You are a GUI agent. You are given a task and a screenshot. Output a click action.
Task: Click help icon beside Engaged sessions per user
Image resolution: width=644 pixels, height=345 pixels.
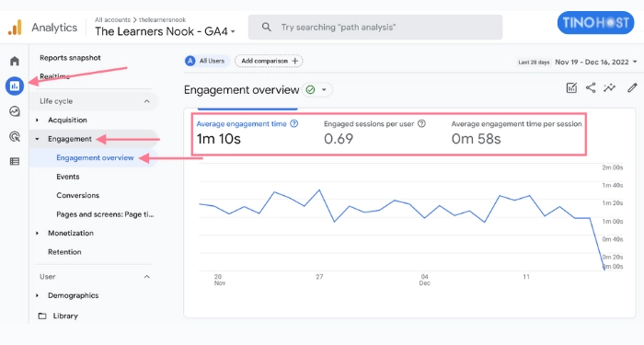tap(421, 123)
